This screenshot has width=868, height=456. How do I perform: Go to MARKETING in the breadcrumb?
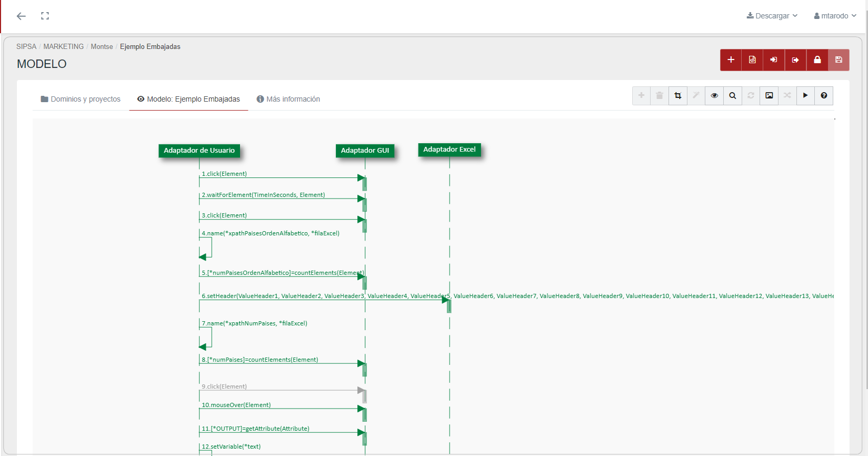tap(63, 46)
